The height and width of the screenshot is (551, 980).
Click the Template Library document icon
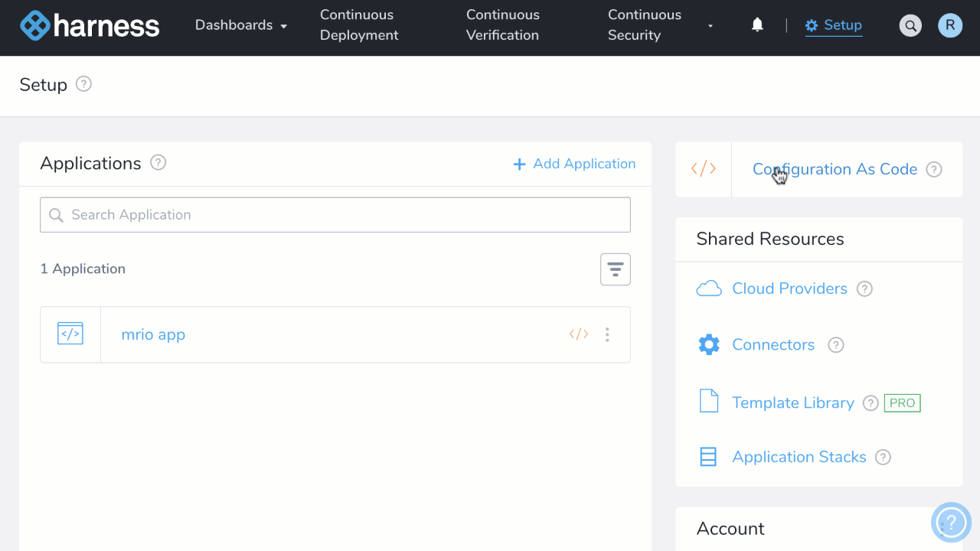pyautogui.click(x=707, y=402)
